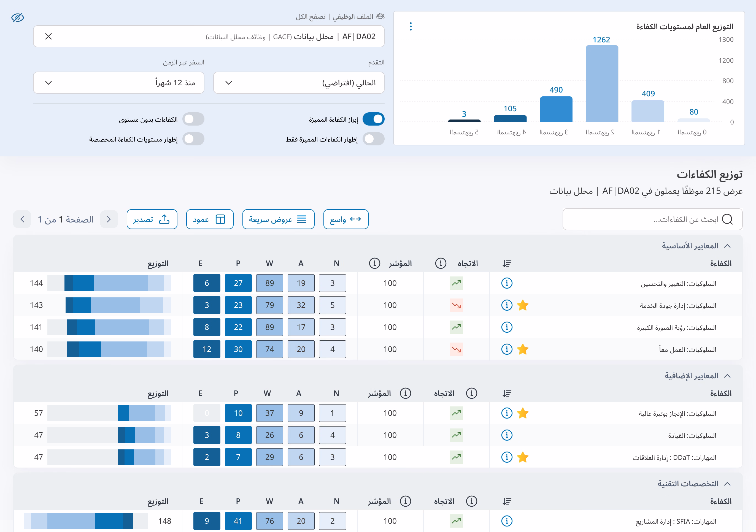Image resolution: width=756 pixels, height=532 pixels.
Task: Click upward trend icon on رؤية الصورة الكبيرة row
Action: pyautogui.click(x=456, y=327)
